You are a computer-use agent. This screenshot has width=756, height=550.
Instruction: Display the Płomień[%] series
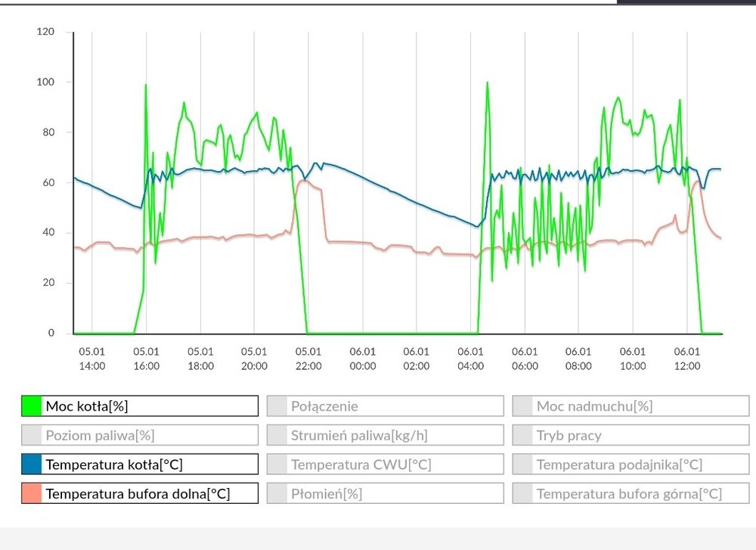tap(385, 494)
